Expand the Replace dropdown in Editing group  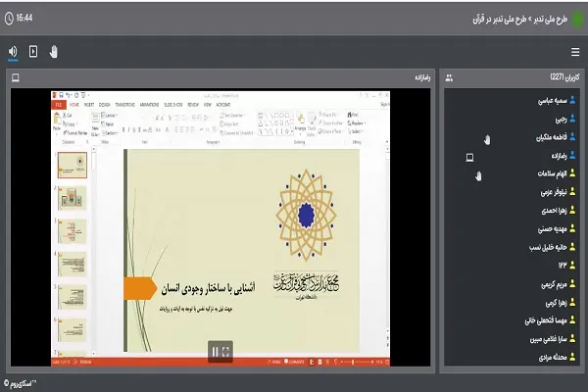pos(357,123)
